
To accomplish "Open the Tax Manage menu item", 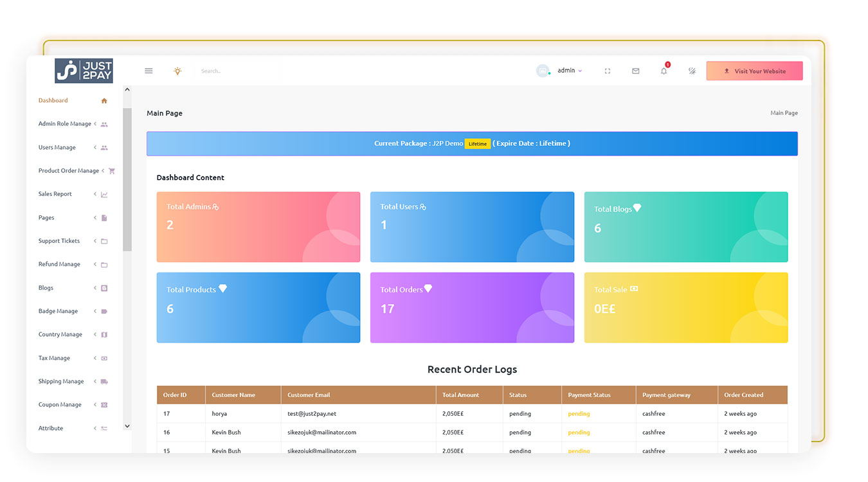I will click(53, 358).
